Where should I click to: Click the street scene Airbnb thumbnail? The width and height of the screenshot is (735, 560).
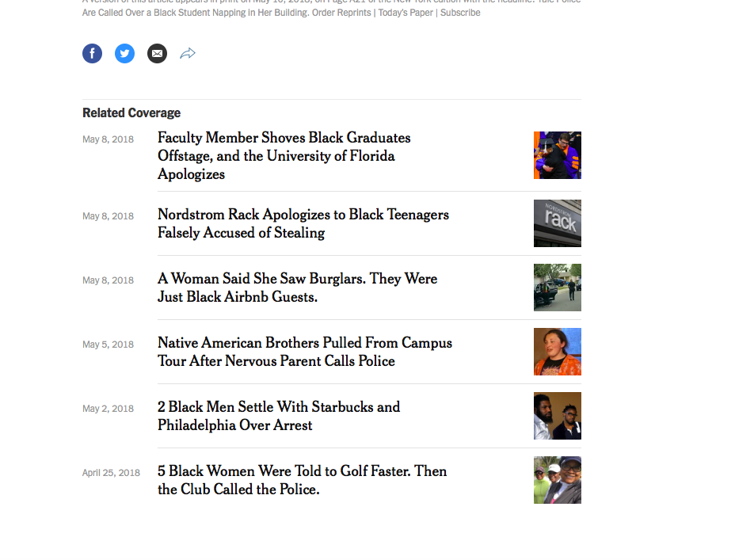[558, 288]
